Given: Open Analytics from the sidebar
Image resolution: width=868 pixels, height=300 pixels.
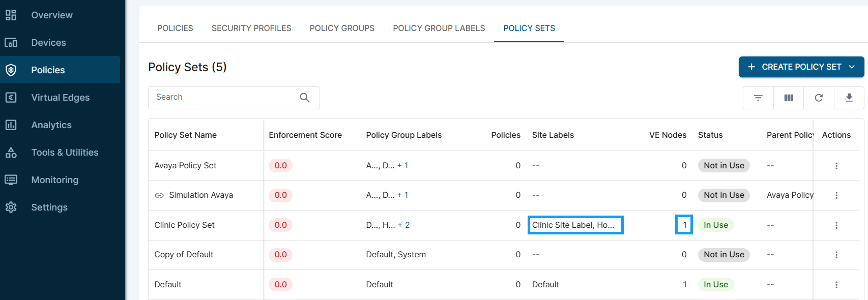Looking at the screenshot, I should tap(51, 125).
